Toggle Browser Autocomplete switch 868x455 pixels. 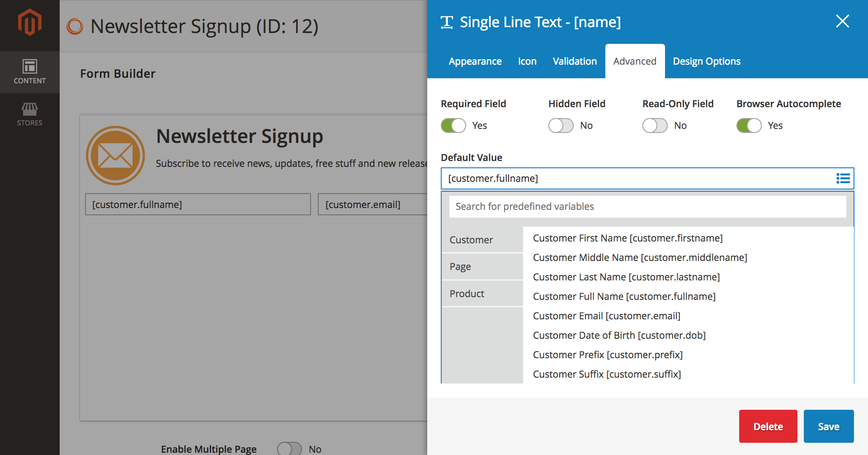pyautogui.click(x=749, y=125)
